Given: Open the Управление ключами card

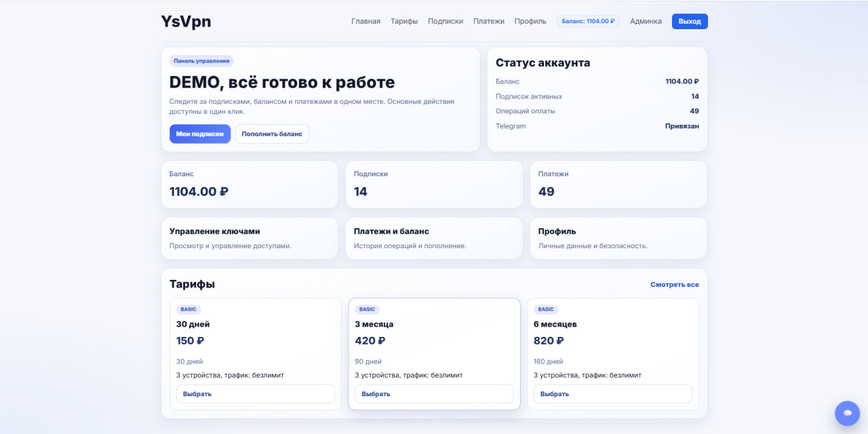Looking at the screenshot, I should (x=250, y=238).
